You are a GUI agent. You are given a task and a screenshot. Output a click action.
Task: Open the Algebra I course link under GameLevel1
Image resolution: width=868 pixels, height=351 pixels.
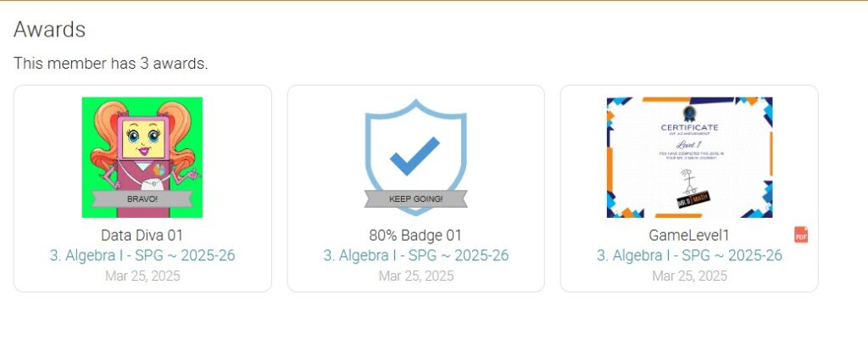point(689,255)
